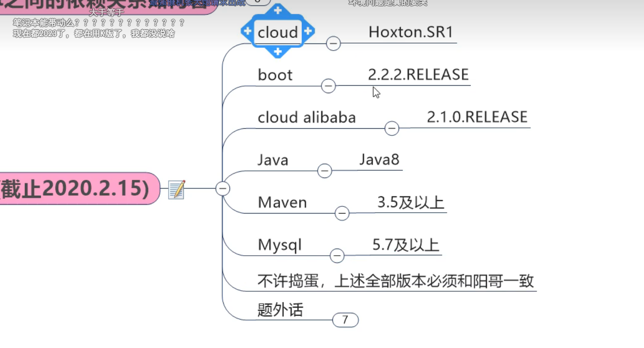The width and height of the screenshot is (644, 348).
Task: Click the right plus handle on cloud node
Action: 308,31
